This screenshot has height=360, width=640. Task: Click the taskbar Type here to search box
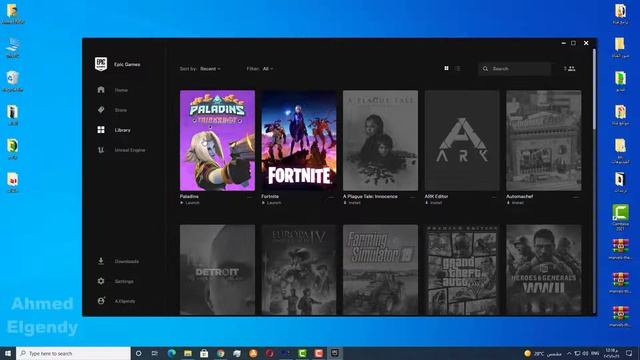(x=73, y=353)
